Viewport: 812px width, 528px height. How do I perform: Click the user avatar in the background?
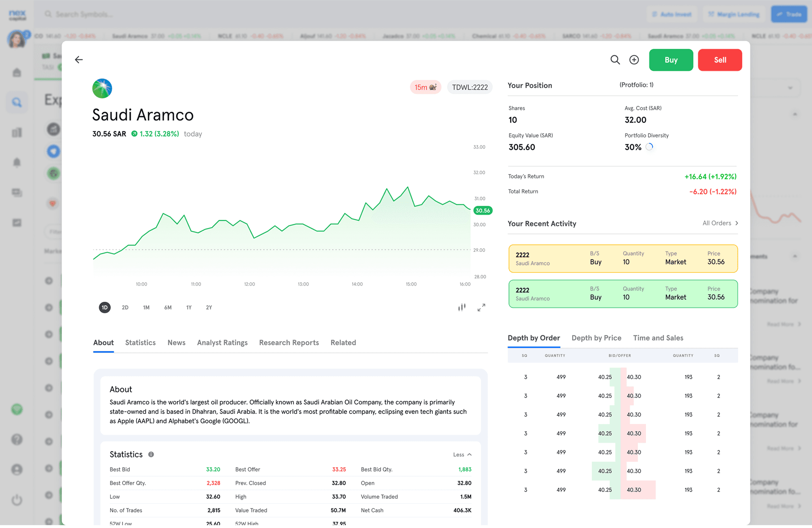click(x=17, y=39)
